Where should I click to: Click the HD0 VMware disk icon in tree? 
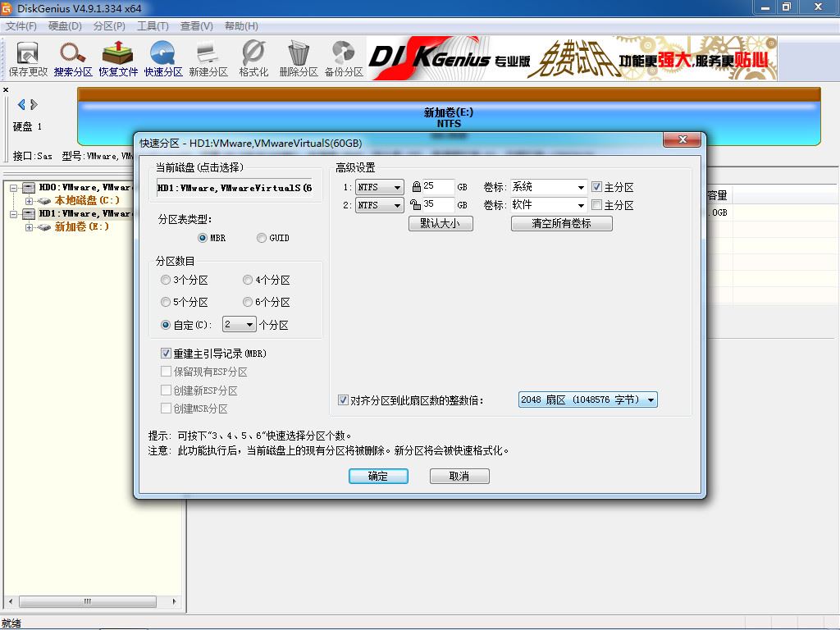(29, 187)
